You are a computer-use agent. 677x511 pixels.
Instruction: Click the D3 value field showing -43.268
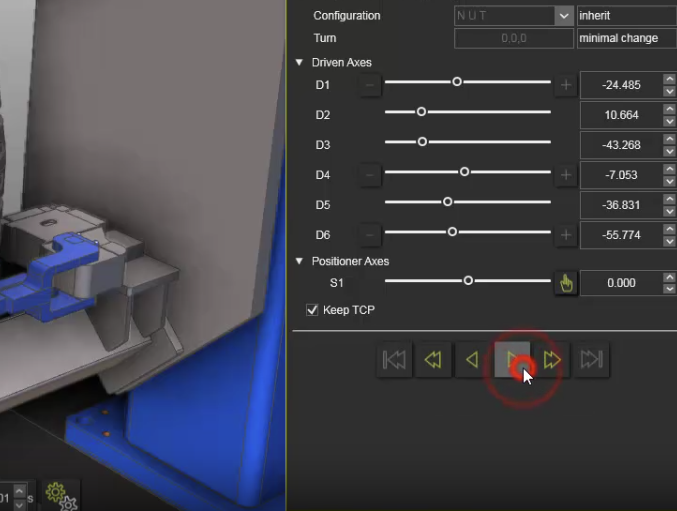(620, 146)
